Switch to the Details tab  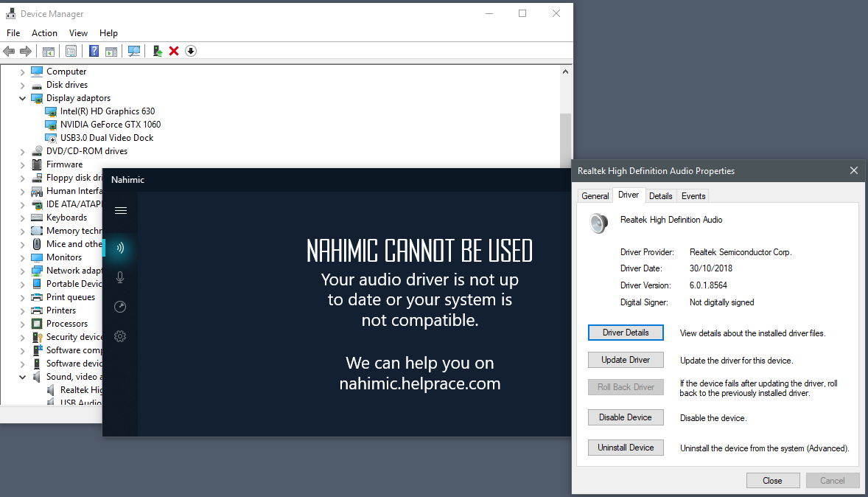tap(660, 196)
